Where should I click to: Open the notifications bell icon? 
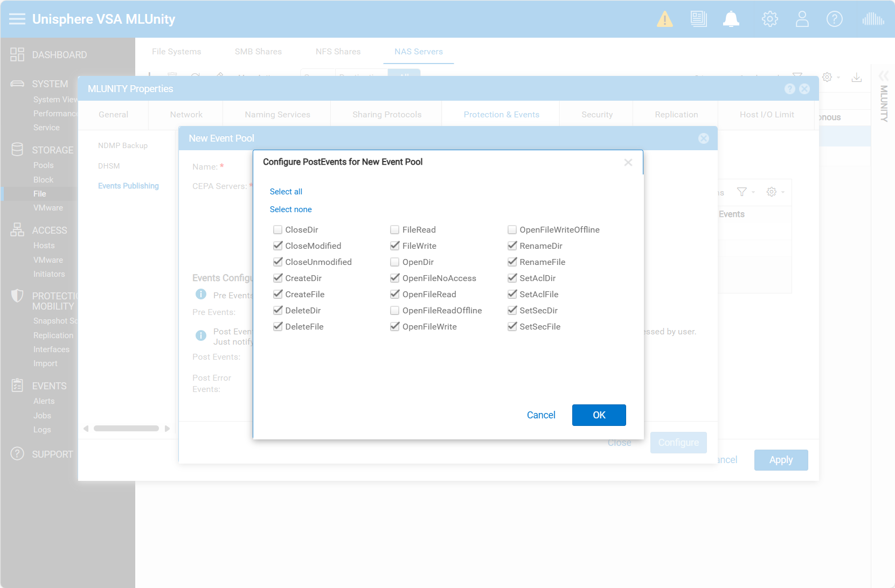731,19
